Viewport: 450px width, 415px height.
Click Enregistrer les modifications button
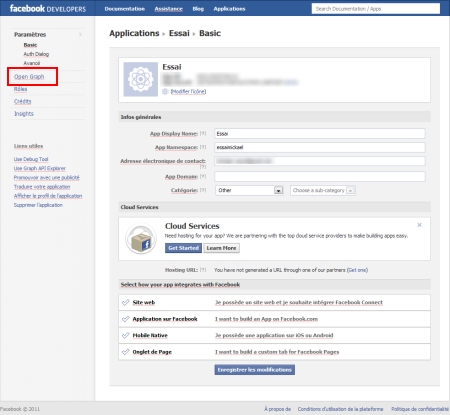[x=255, y=370]
